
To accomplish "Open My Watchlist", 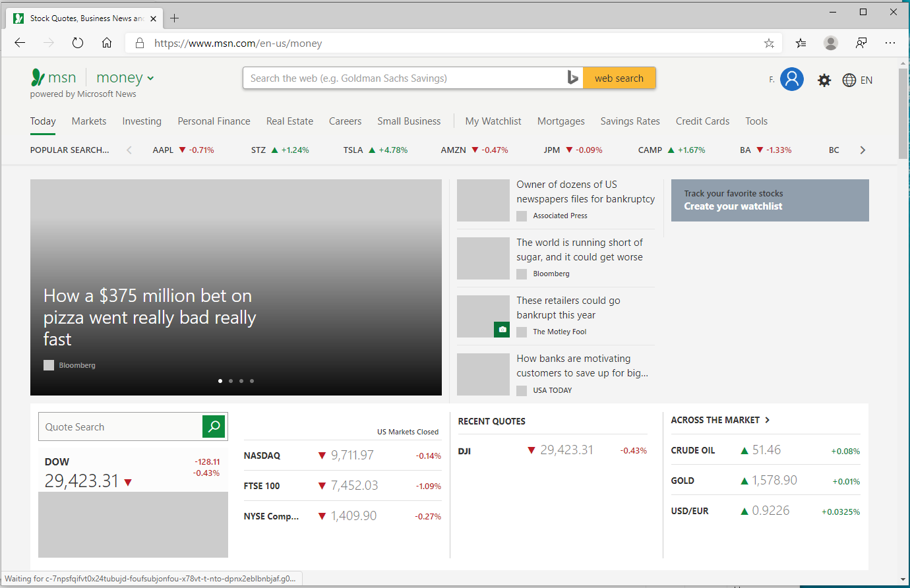I will (x=493, y=121).
